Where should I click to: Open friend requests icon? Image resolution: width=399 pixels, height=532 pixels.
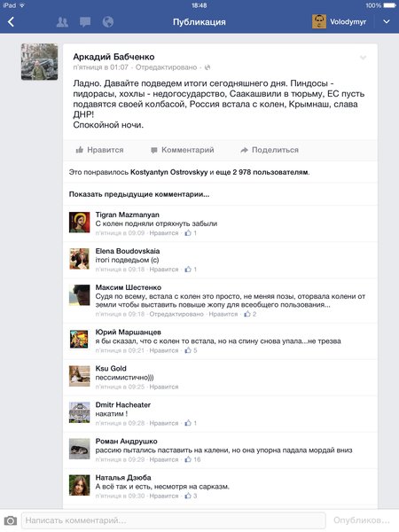(x=62, y=22)
